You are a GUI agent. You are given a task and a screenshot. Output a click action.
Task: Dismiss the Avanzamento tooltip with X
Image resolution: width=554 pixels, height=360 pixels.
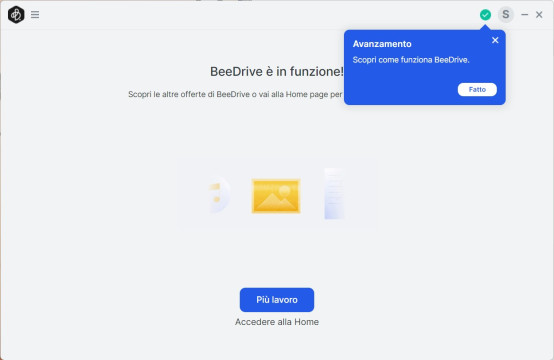pos(495,40)
